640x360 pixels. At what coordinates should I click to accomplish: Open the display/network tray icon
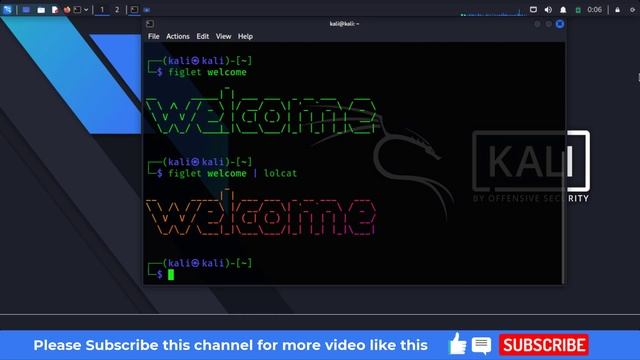click(x=533, y=9)
